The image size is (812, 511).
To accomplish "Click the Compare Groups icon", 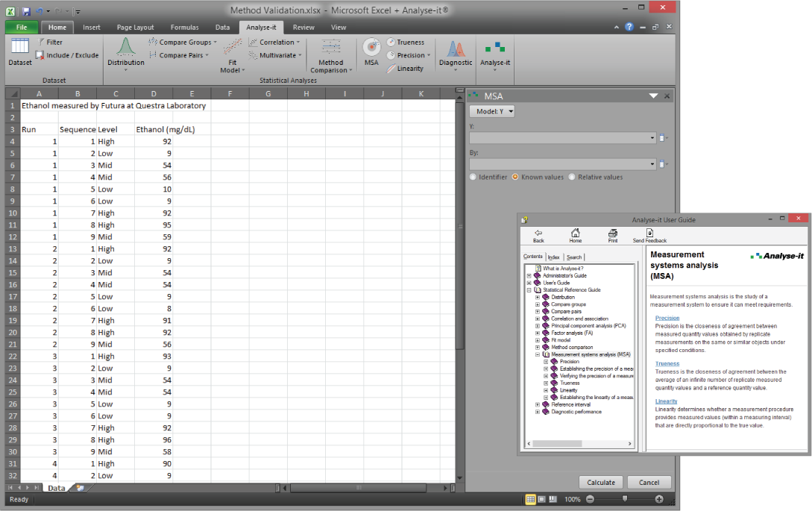I will (x=153, y=42).
